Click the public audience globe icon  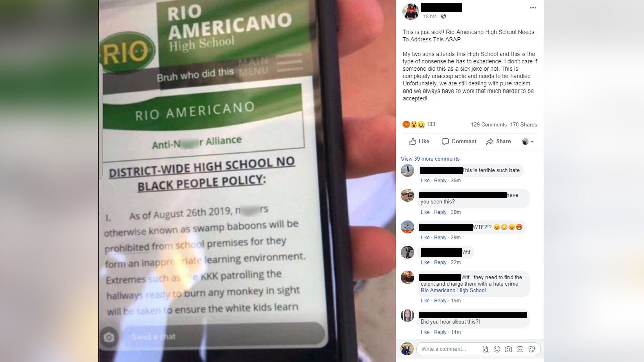click(x=444, y=16)
